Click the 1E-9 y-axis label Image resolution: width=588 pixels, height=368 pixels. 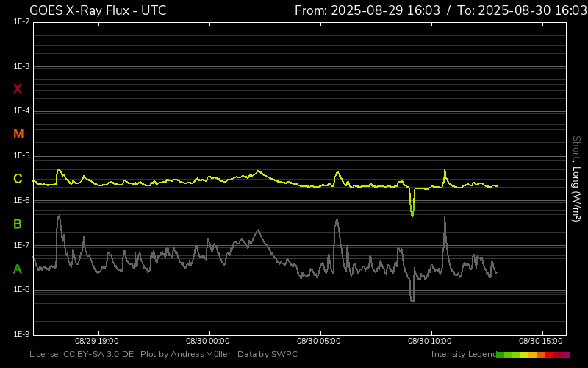[x=21, y=334]
